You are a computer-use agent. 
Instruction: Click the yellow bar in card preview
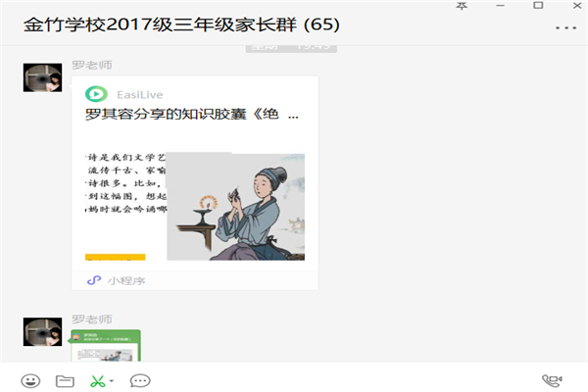pyautogui.click(x=115, y=258)
